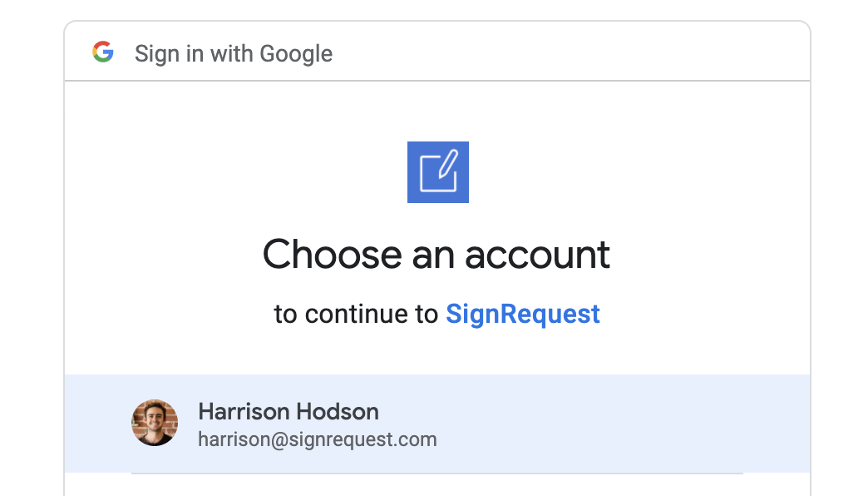Click the surname "Hodson" in the account
This screenshot has height=496, width=868.
[x=337, y=412]
